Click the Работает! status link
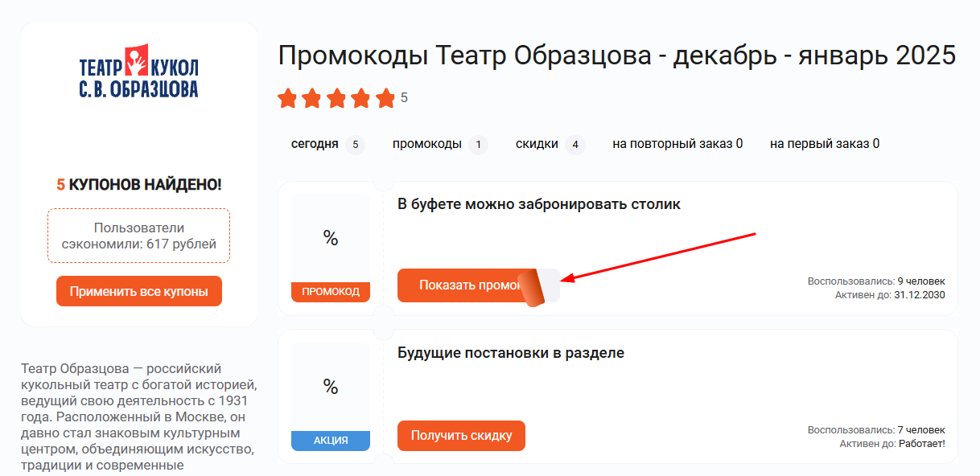 922,442
